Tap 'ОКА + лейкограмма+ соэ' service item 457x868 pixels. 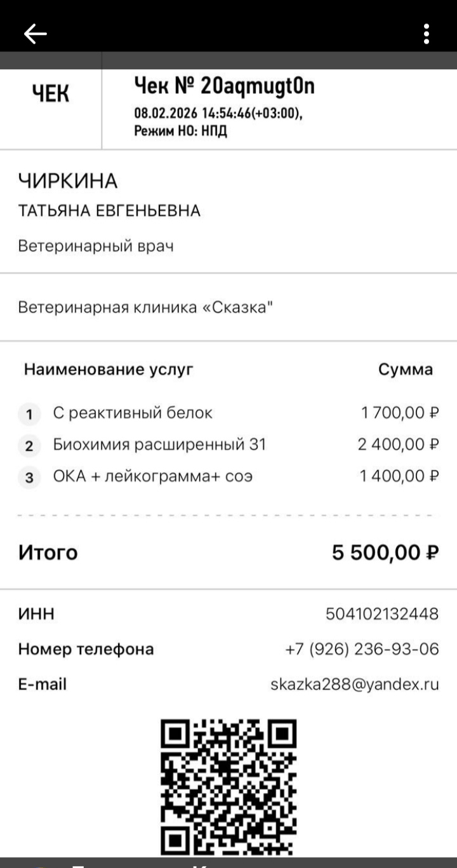point(153,476)
